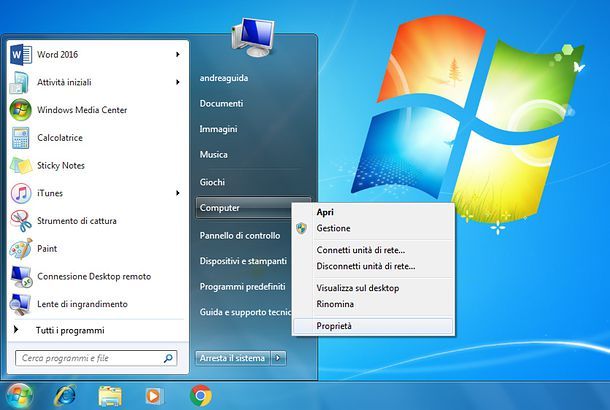The width and height of the screenshot is (610, 410).
Task: Click the Calcolatrice calculator icon
Action: [20, 138]
